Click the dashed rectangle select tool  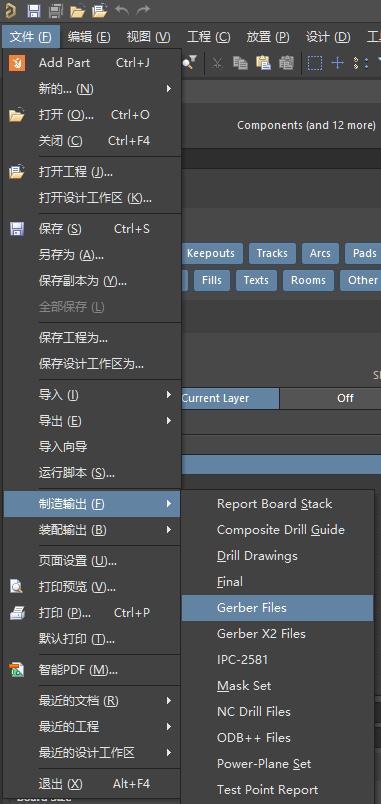tap(315, 63)
